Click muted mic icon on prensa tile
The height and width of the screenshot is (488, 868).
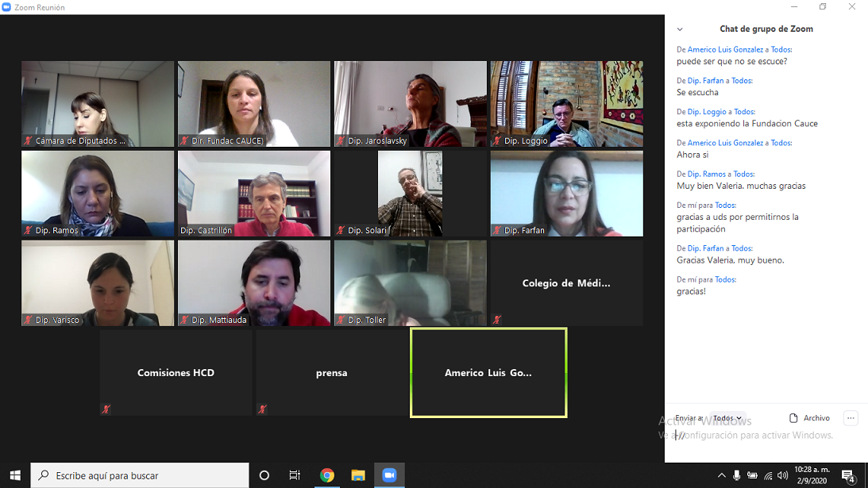262,409
